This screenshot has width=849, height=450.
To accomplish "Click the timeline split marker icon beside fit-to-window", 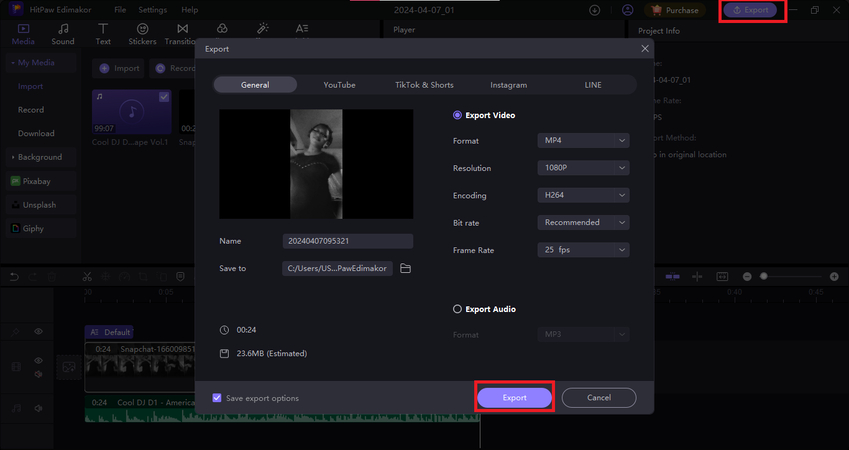I will [x=697, y=277].
